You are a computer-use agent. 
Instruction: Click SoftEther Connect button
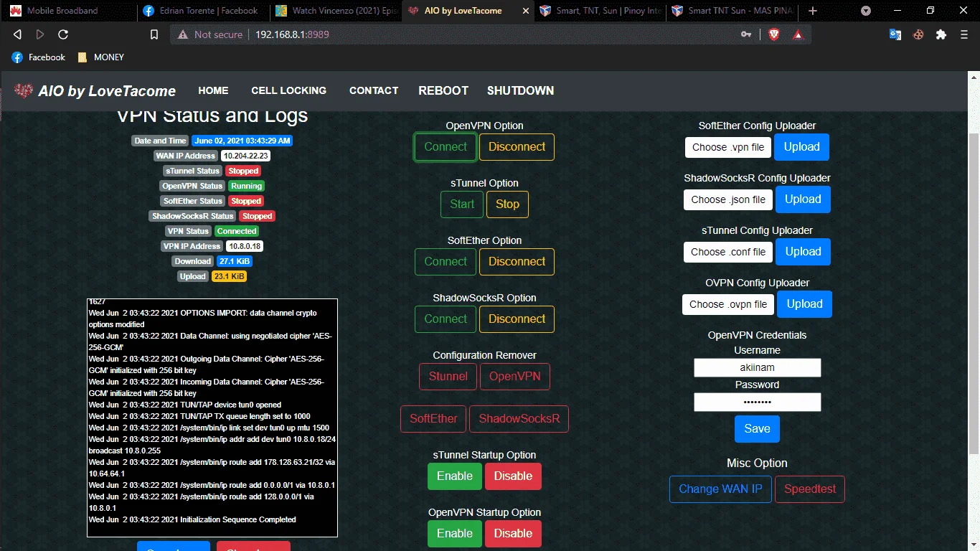[x=446, y=262]
